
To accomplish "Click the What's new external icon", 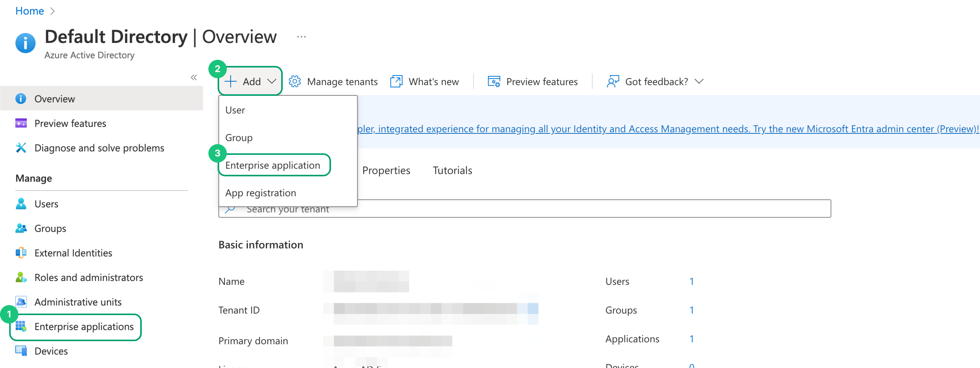I will 396,81.
